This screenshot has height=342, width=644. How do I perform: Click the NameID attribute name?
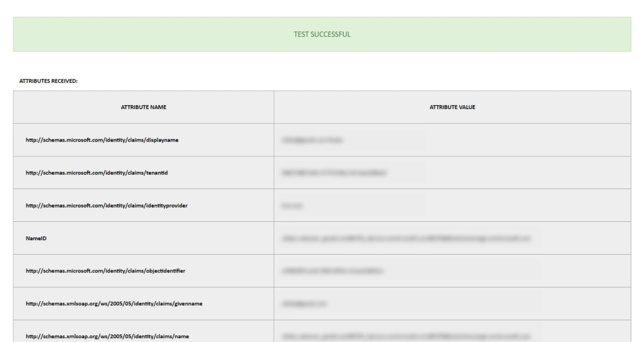36,238
